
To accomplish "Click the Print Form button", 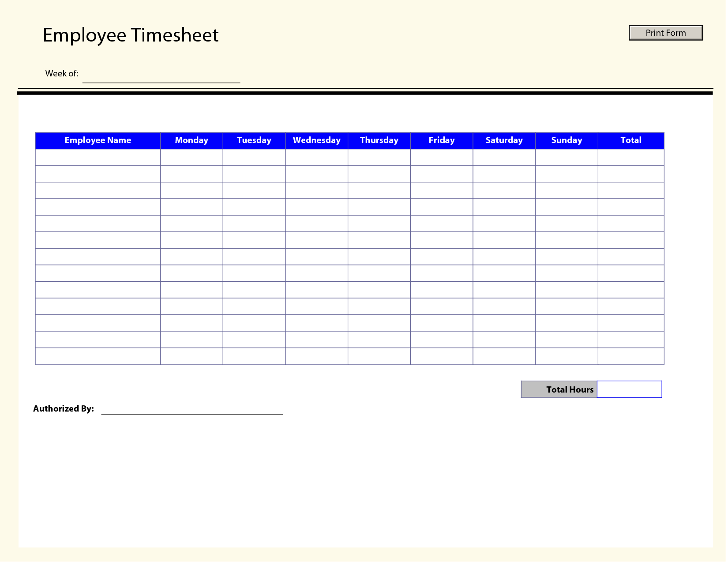I will coord(665,33).
